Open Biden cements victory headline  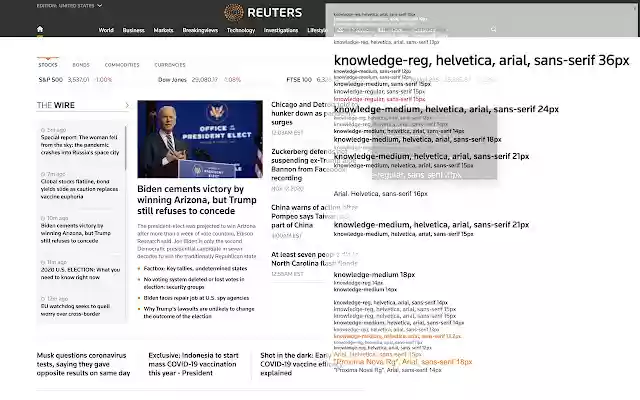point(197,200)
